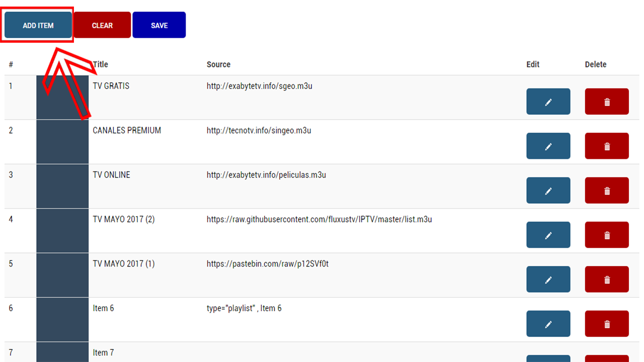Image resolution: width=644 pixels, height=362 pixels.
Task: Click the Edit column header
Action: coord(533,64)
